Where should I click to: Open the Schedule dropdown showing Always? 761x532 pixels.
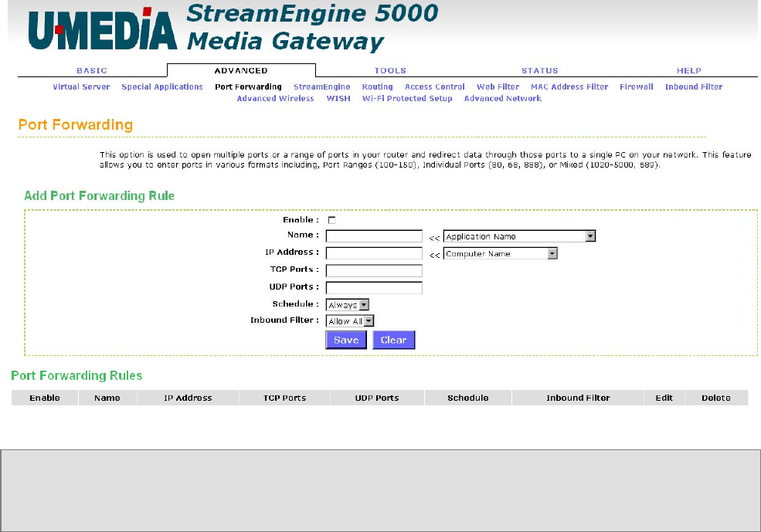coord(348,305)
